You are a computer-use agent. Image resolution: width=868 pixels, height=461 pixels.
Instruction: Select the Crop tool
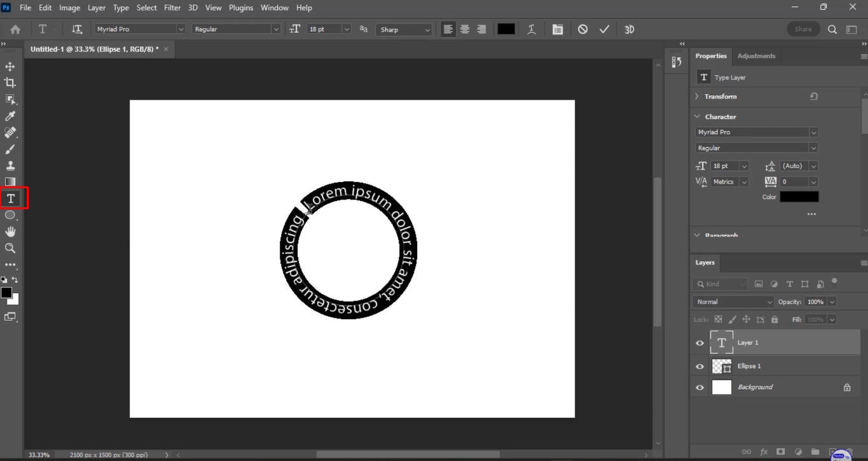pos(9,82)
